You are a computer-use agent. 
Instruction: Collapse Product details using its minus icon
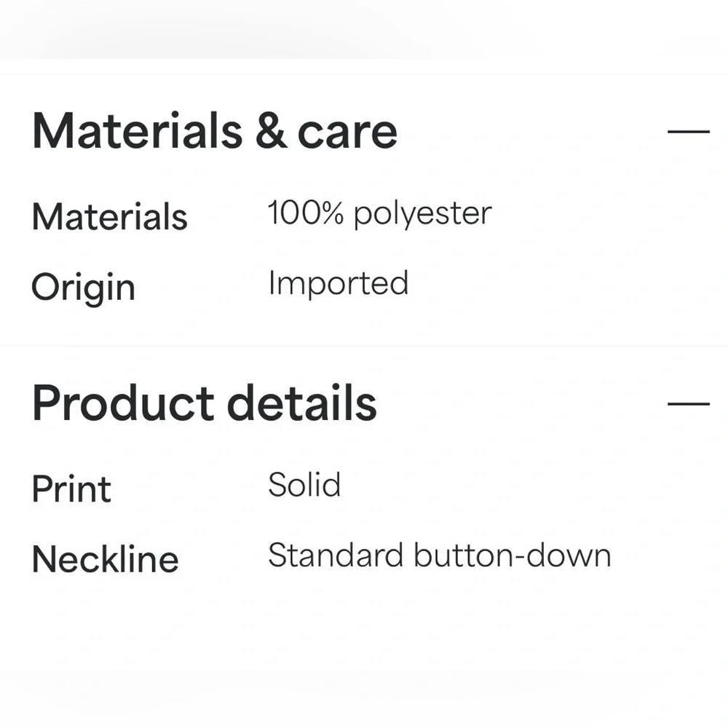(688, 404)
